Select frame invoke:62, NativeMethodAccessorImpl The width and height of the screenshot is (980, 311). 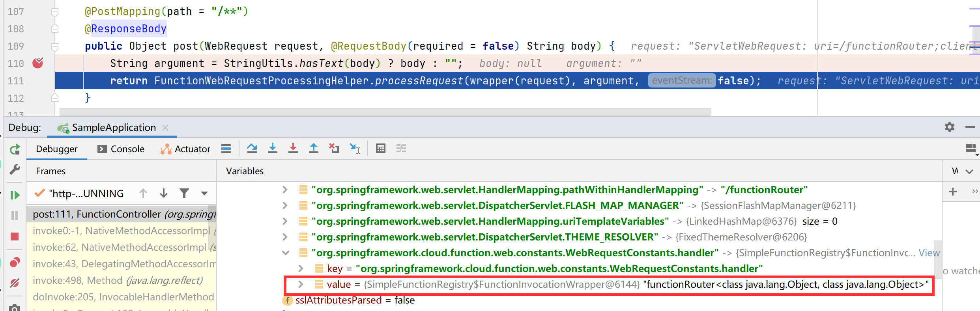121,247
